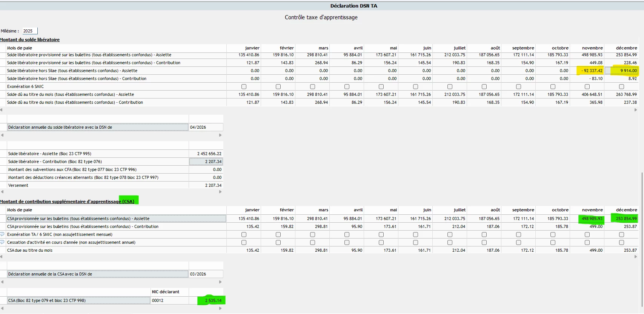Click the CSA DSN period field 03/2026

tap(206, 274)
